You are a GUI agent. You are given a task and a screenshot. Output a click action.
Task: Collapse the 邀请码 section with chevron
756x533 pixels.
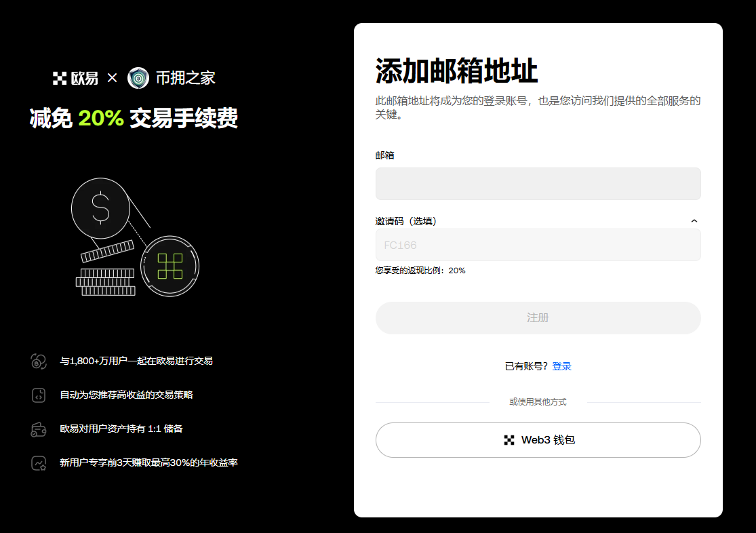pos(694,221)
